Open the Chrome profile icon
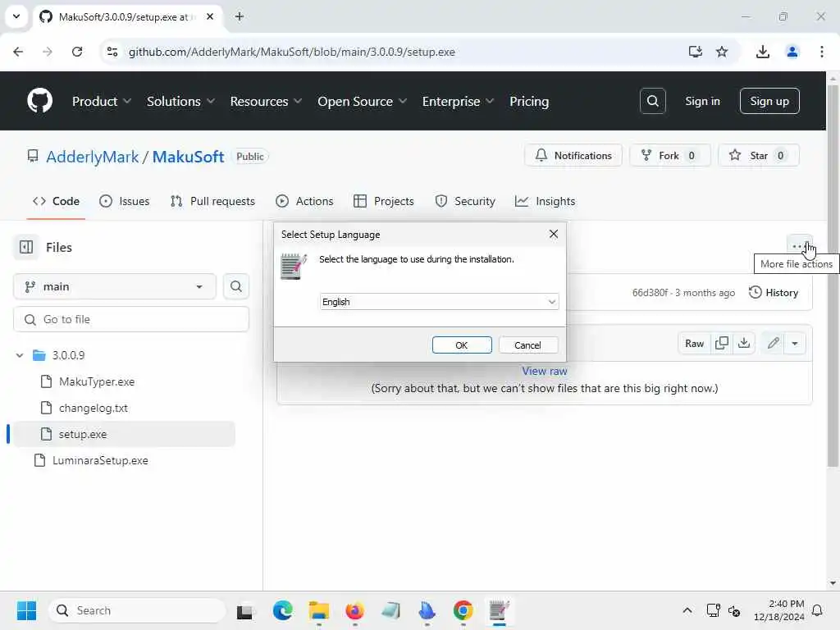Screen dimensions: 840x630 (792, 52)
